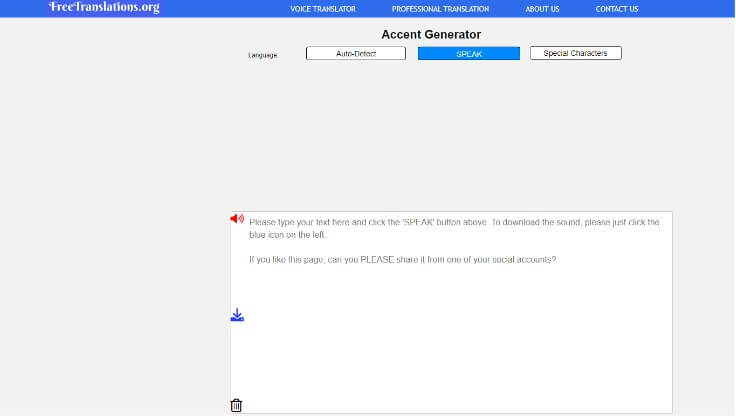This screenshot has width=736, height=416.
Task: Open the About Us page
Action: point(542,9)
